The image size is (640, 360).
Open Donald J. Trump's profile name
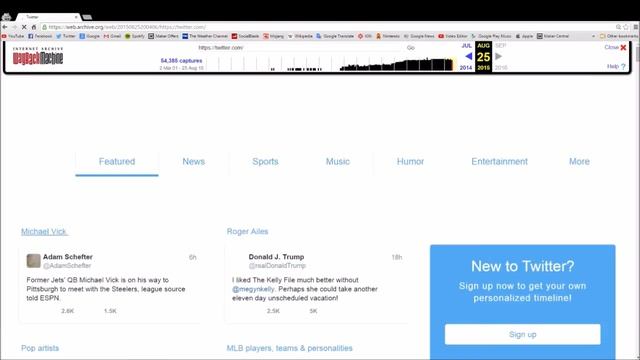[x=276, y=257]
